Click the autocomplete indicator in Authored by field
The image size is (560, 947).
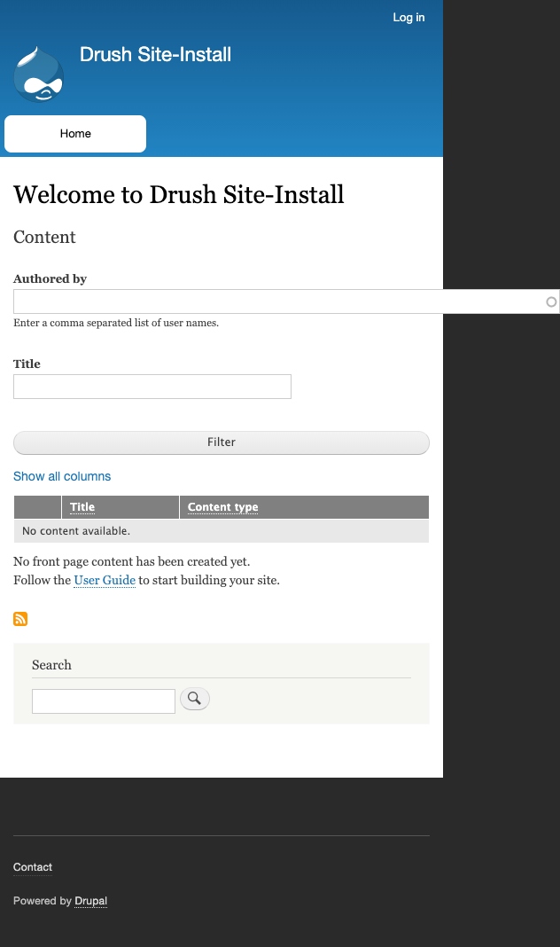[x=550, y=301]
